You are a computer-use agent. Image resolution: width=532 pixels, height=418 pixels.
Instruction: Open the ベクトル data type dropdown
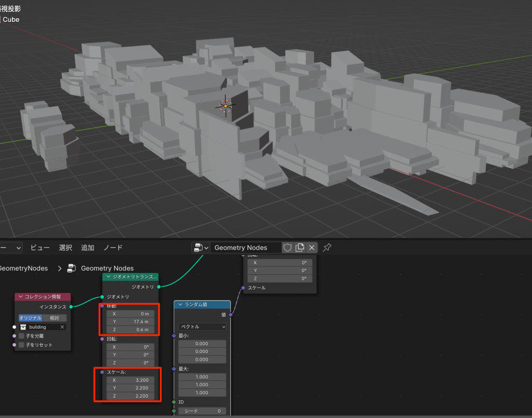click(202, 327)
